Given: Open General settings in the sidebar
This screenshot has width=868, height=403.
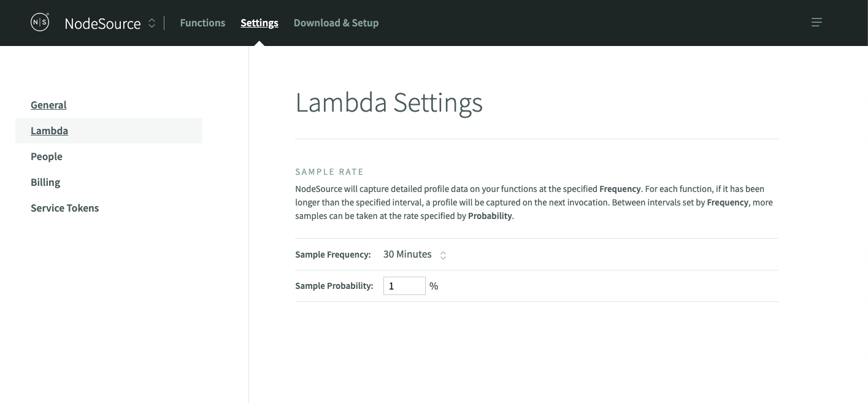Looking at the screenshot, I should (x=48, y=105).
